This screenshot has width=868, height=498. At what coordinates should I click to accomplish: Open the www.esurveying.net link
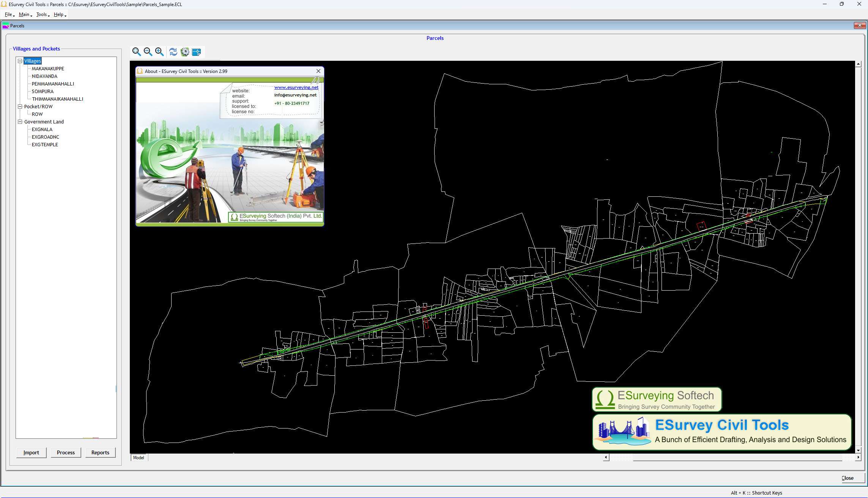point(296,87)
